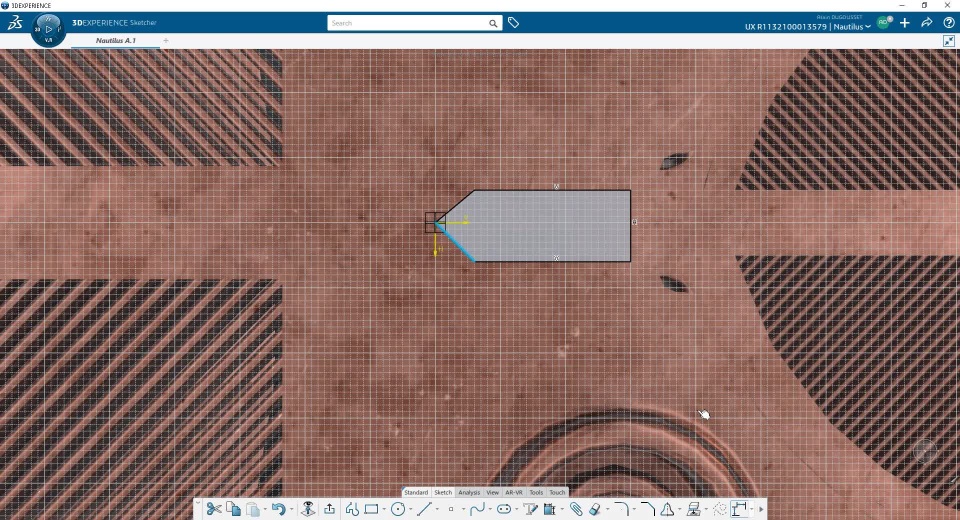Select the Spline curve tool

[477, 509]
